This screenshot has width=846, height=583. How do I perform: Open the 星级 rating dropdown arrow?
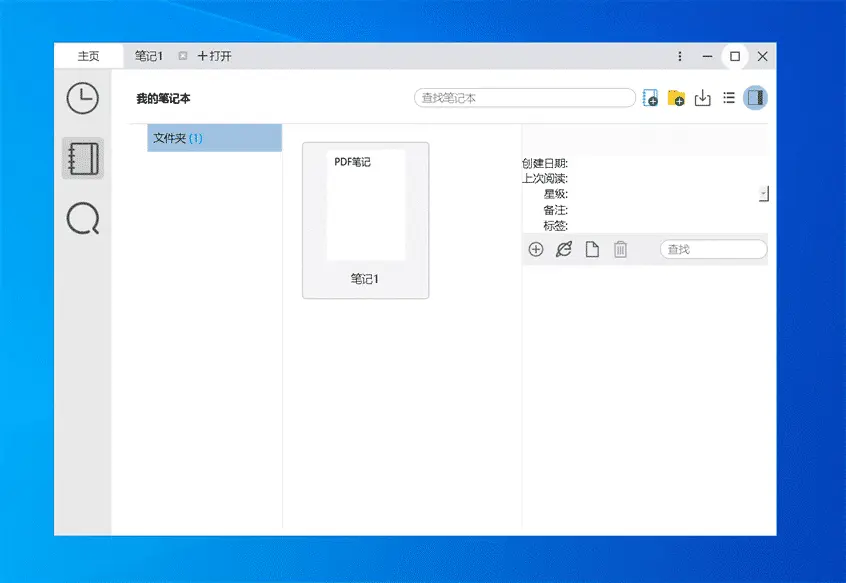pyautogui.click(x=763, y=194)
